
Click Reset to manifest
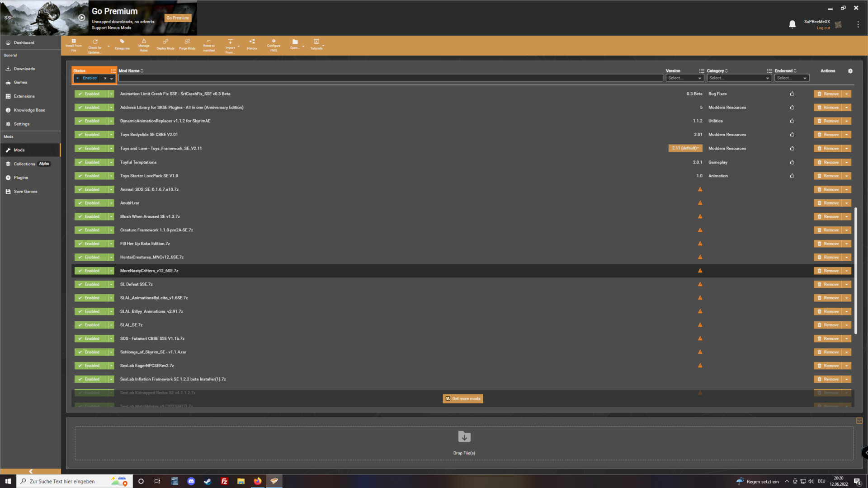tap(209, 46)
